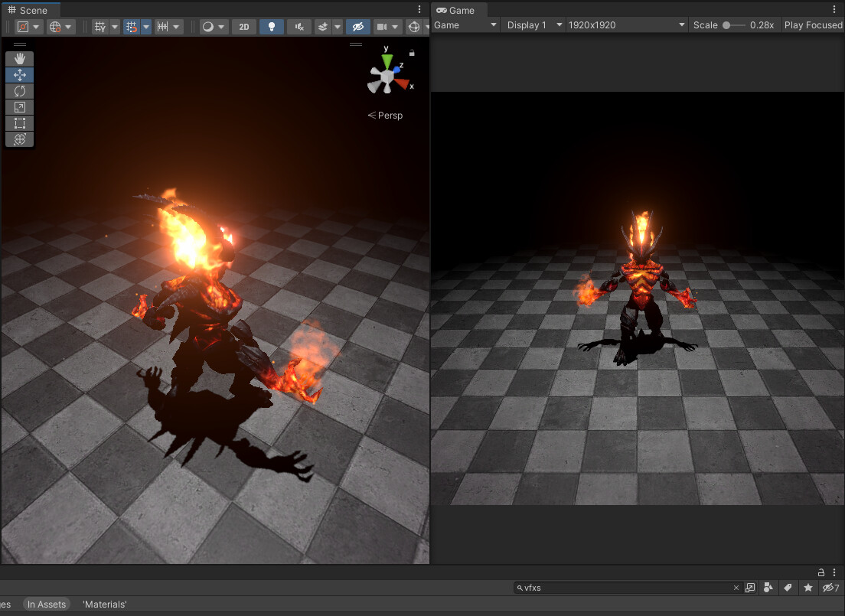Open the Display 1 dropdown
Image resolution: width=845 pixels, height=616 pixels.
click(x=533, y=24)
